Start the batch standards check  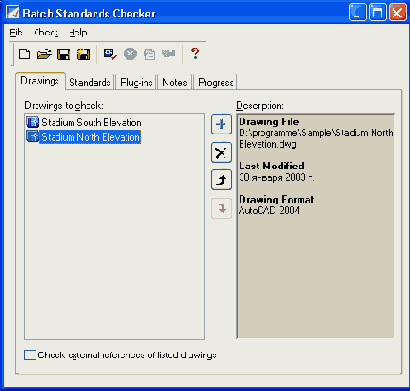pos(110,54)
